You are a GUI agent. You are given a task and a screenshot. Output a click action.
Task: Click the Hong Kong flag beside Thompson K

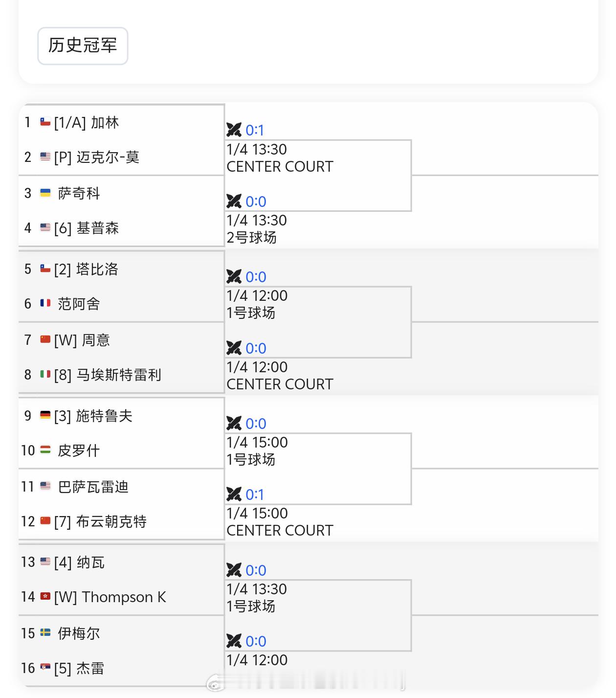tap(45, 597)
